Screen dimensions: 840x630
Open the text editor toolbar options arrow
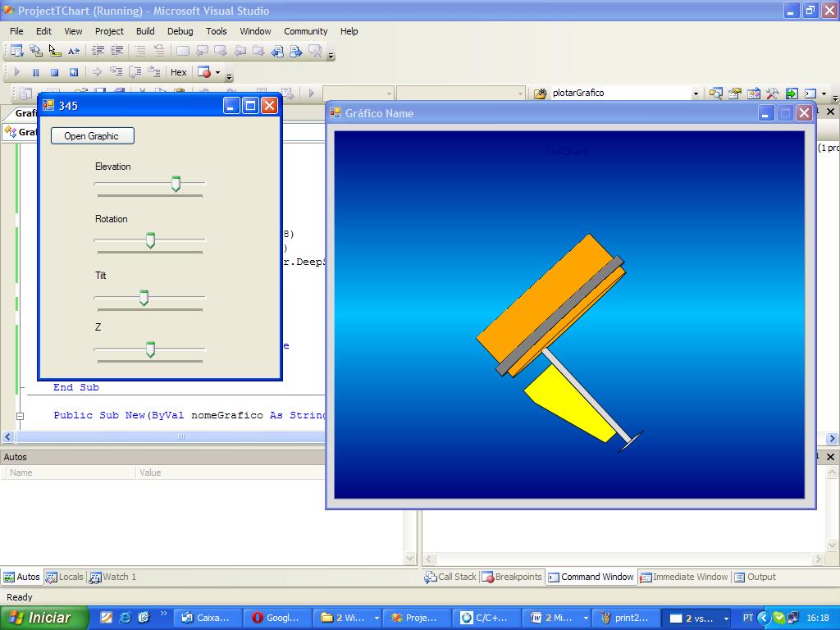(x=331, y=55)
